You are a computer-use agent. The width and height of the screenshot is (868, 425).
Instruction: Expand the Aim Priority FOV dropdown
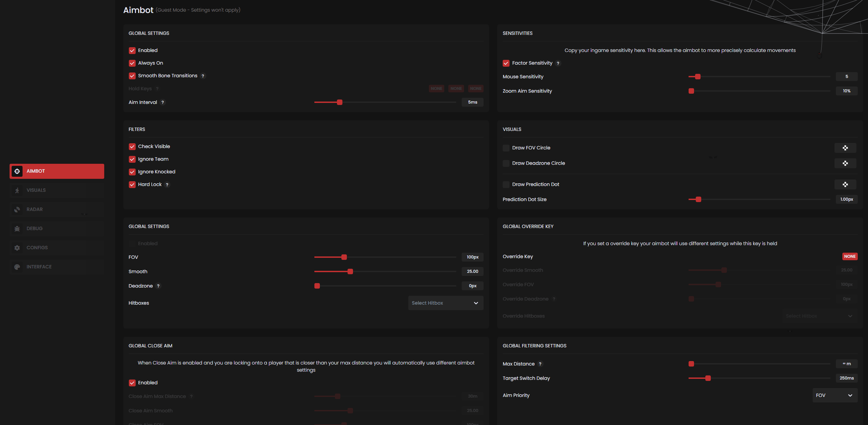click(x=834, y=395)
